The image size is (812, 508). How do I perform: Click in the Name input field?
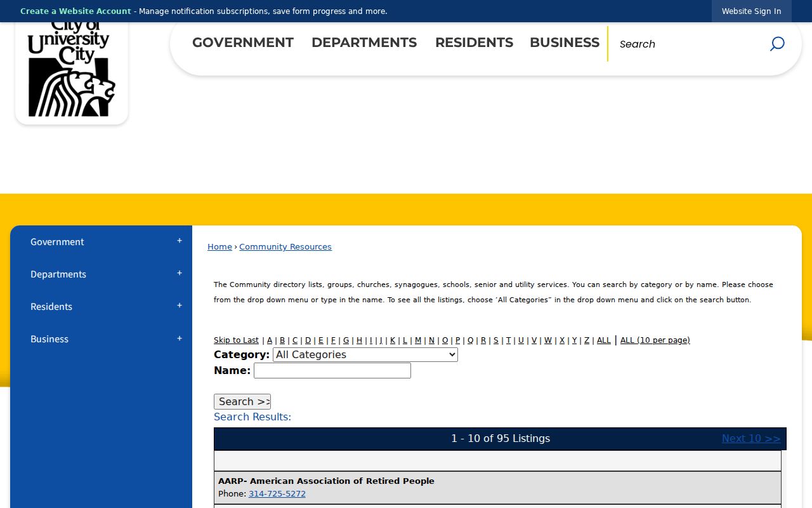coord(332,371)
